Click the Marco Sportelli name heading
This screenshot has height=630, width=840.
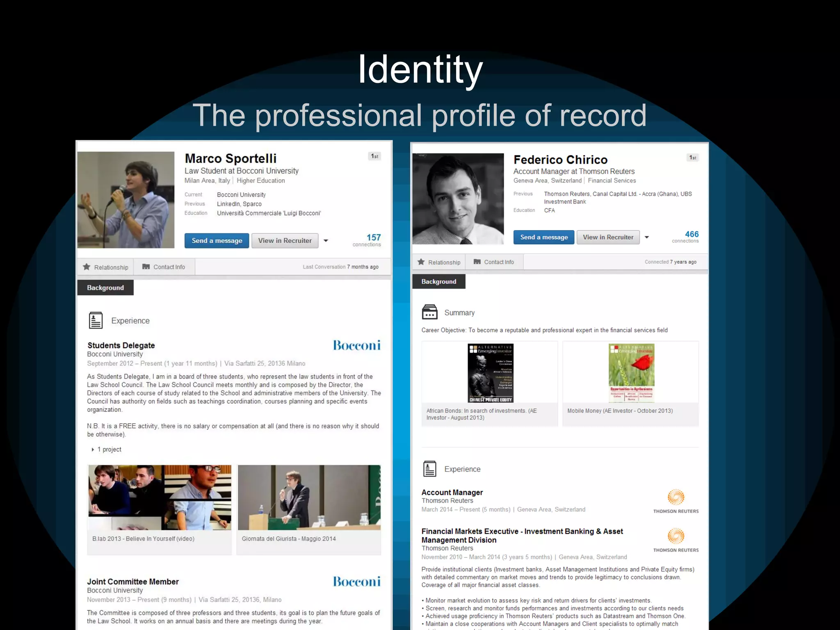coord(231,158)
